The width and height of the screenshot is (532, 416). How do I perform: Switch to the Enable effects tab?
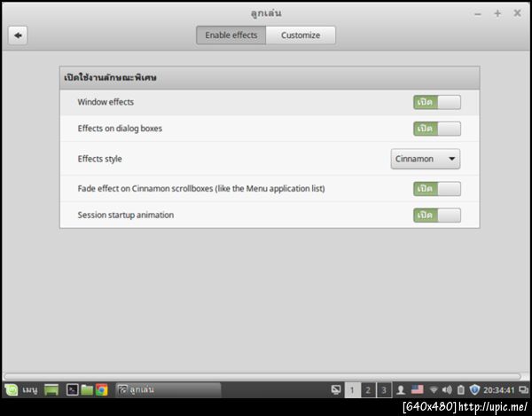coord(231,35)
